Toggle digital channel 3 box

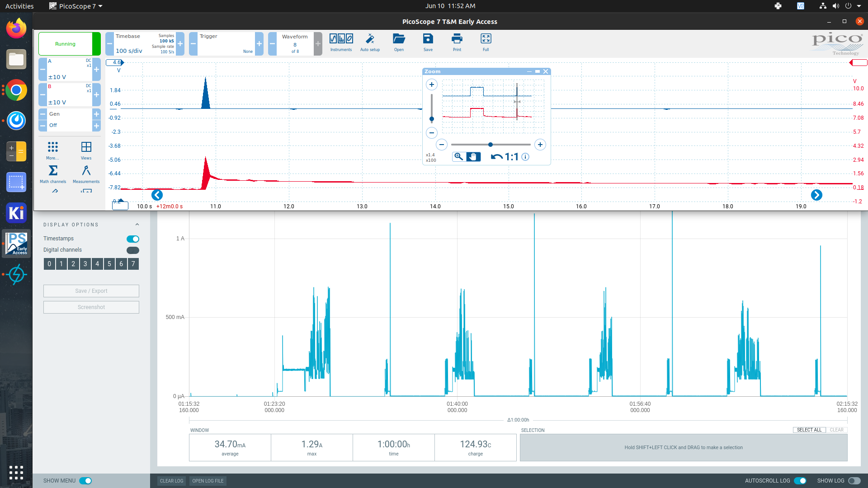[x=85, y=264]
